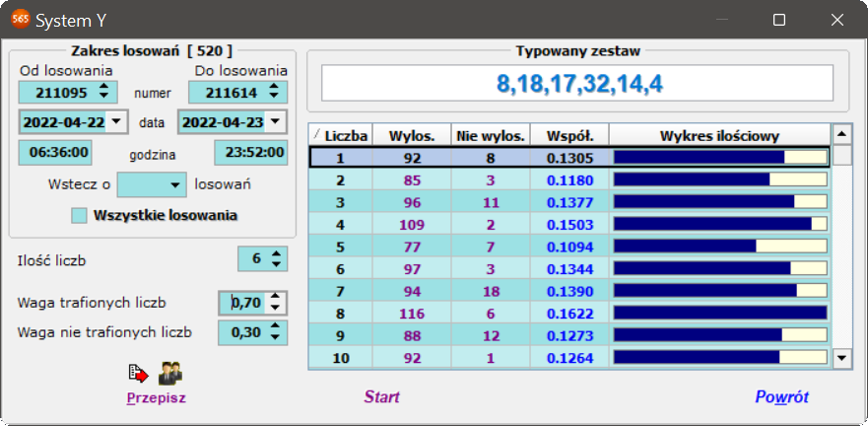The image size is (868, 426).
Task: Click the Wykres ilościowy column header
Action: tap(719, 136)
